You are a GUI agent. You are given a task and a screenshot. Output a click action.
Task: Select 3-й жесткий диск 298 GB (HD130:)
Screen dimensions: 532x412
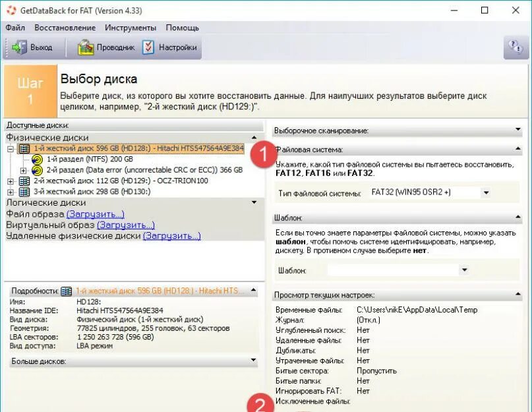pos(92,192)
